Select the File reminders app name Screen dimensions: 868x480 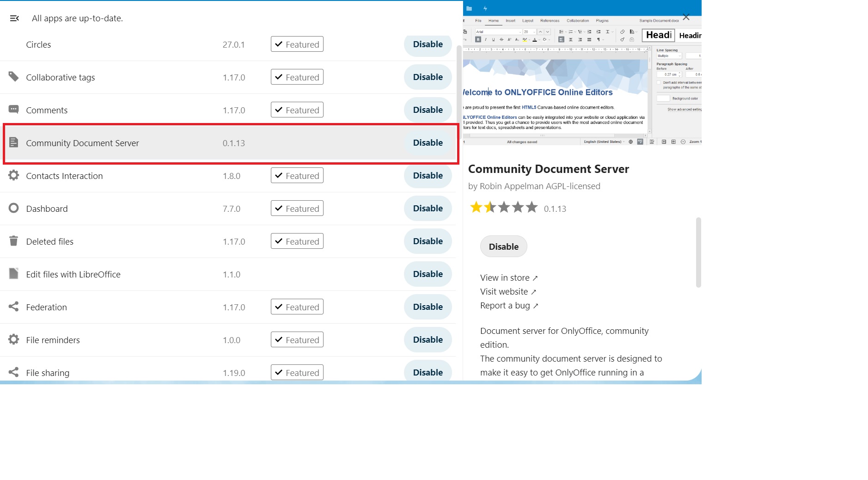pyautogui.click(x=53, y=340)
